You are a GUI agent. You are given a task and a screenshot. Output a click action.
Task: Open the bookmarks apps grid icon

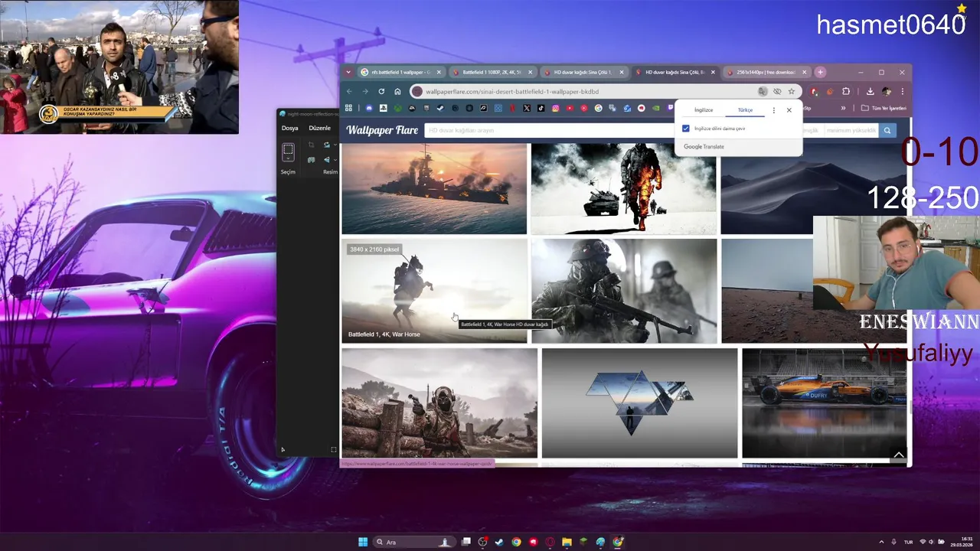[x=348, y=108]
